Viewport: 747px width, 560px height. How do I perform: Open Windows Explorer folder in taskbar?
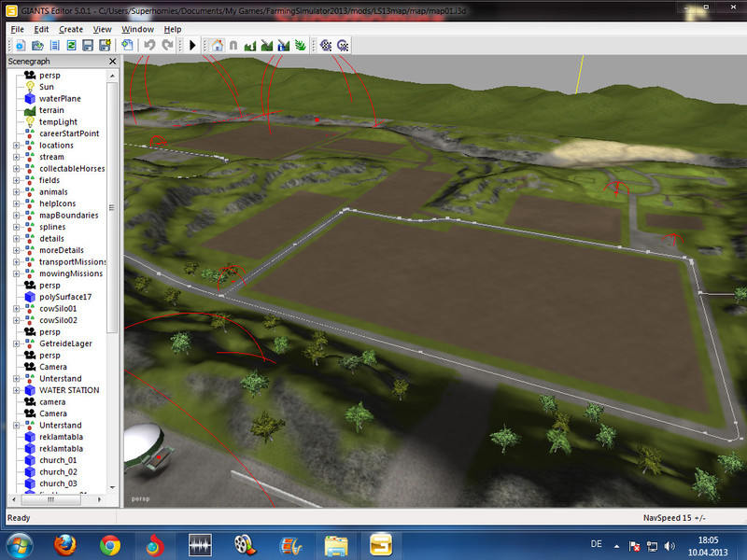(336, 546)
